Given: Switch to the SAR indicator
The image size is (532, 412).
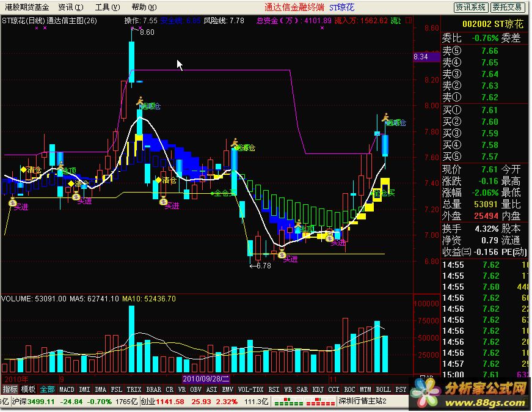Looking at the screenshot, I should point(302,389).
